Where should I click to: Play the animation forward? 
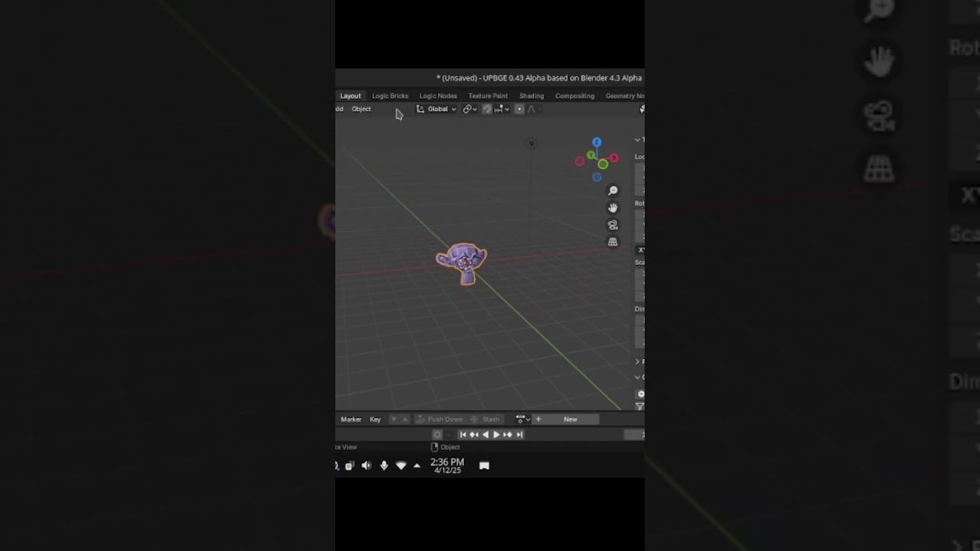(x=496, y=435)
